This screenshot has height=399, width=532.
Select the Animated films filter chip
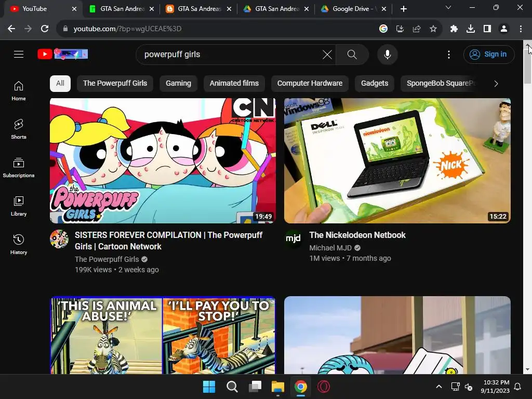234,84
